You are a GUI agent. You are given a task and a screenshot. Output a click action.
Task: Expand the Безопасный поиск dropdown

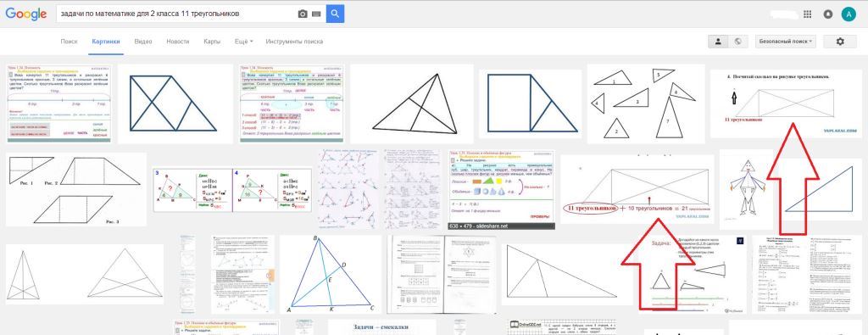(x=786, y=42)
